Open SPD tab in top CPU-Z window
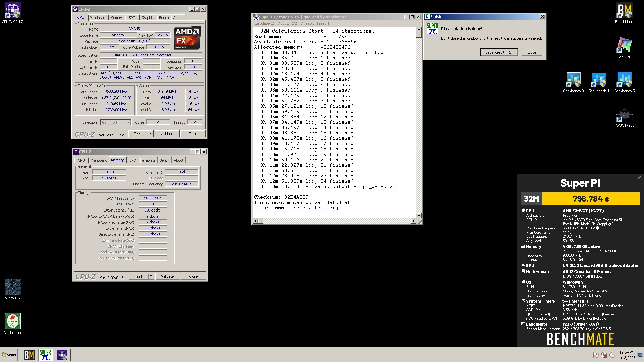 132,18
